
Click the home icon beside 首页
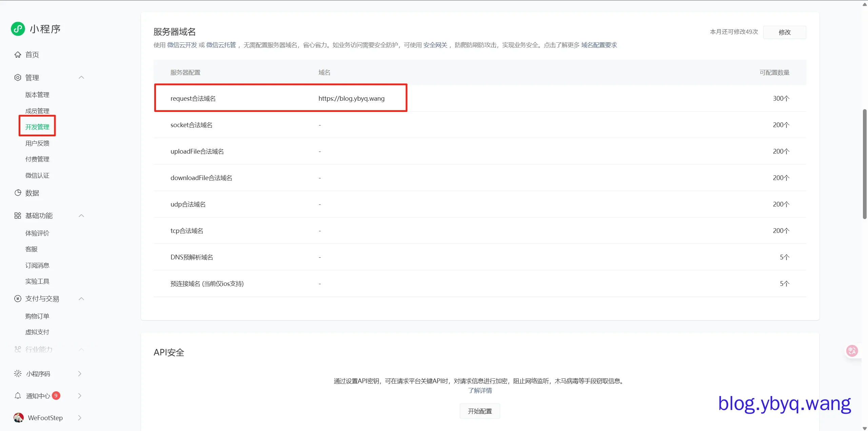[18, 55]
